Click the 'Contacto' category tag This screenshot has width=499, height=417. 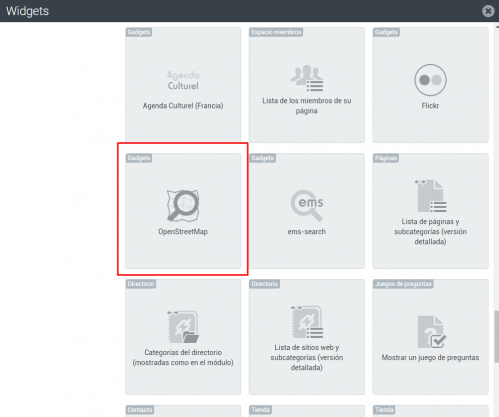140,410
